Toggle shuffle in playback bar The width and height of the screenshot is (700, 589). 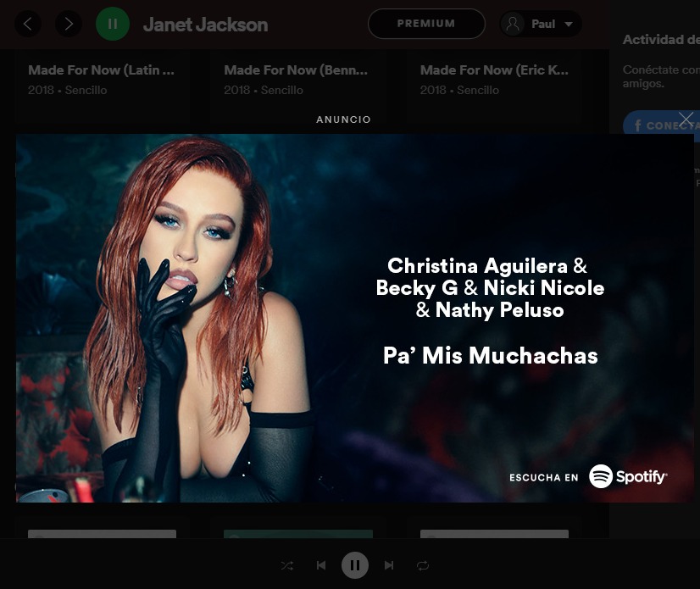tap(287, 566)
